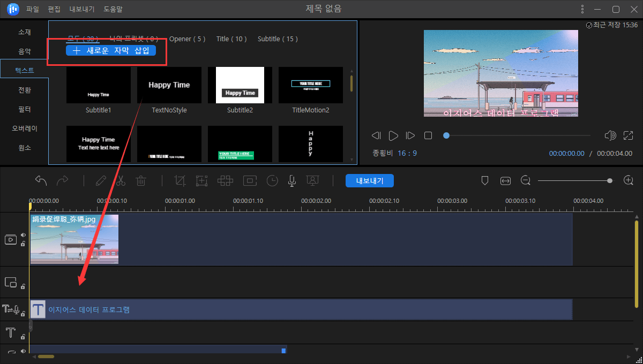
Task: Switch to the Subtitle ( 15 ) tab
Action: [278, 39]
